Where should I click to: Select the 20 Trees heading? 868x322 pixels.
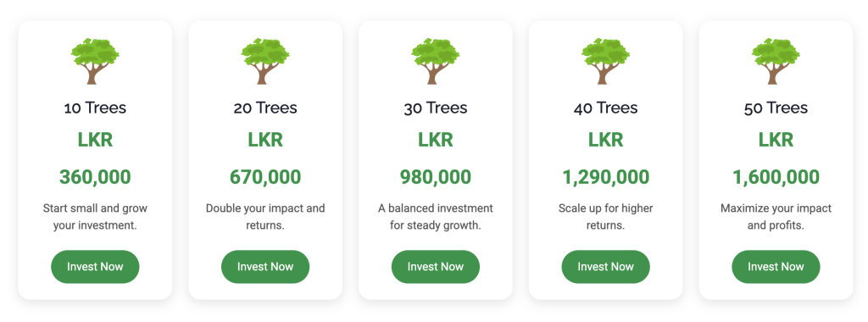tap(265, 108)
